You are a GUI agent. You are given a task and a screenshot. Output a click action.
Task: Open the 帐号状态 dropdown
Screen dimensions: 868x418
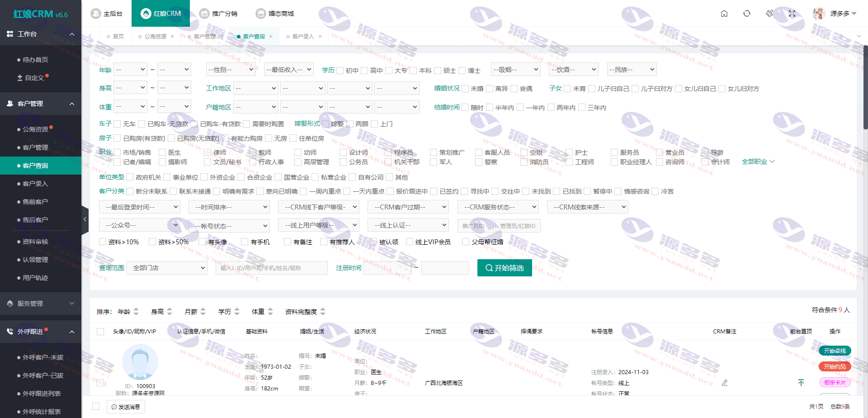coord(229,226)
